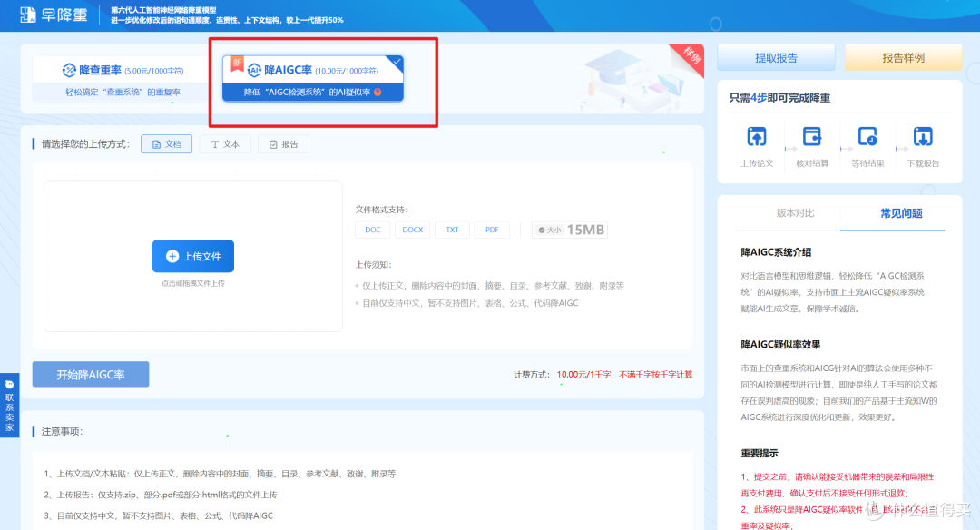Click the 核对结算 step icon
The width and height of the screenshot is (980, 530).
812,136
